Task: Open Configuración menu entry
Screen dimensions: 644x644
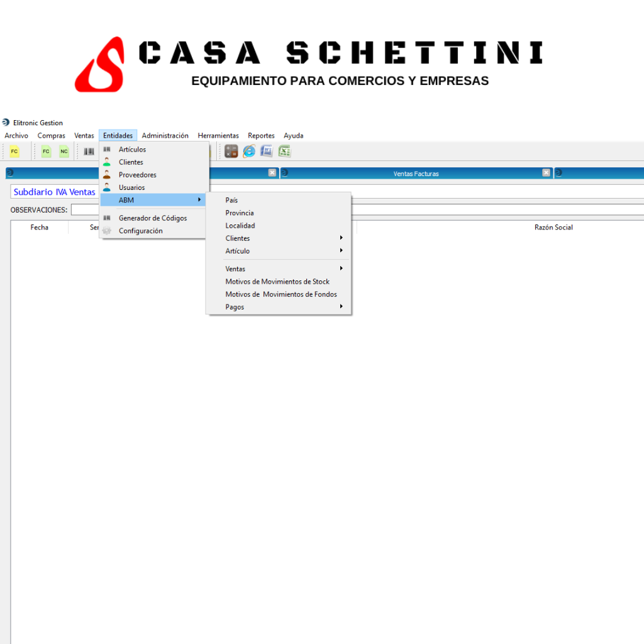Action: 153,231
